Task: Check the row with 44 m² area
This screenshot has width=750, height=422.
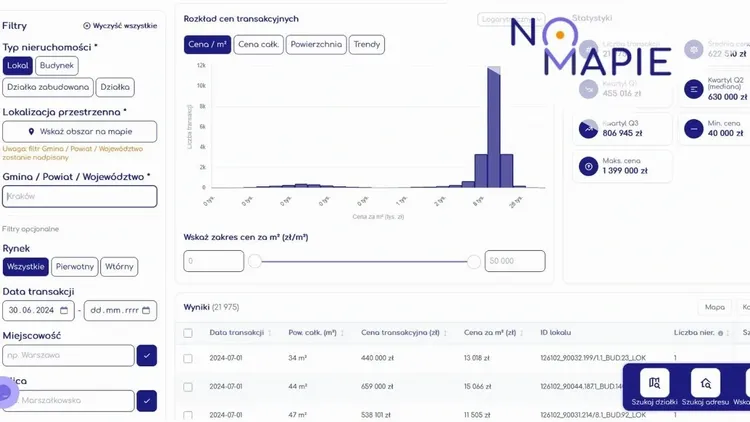Action: [x=188, y=387]
